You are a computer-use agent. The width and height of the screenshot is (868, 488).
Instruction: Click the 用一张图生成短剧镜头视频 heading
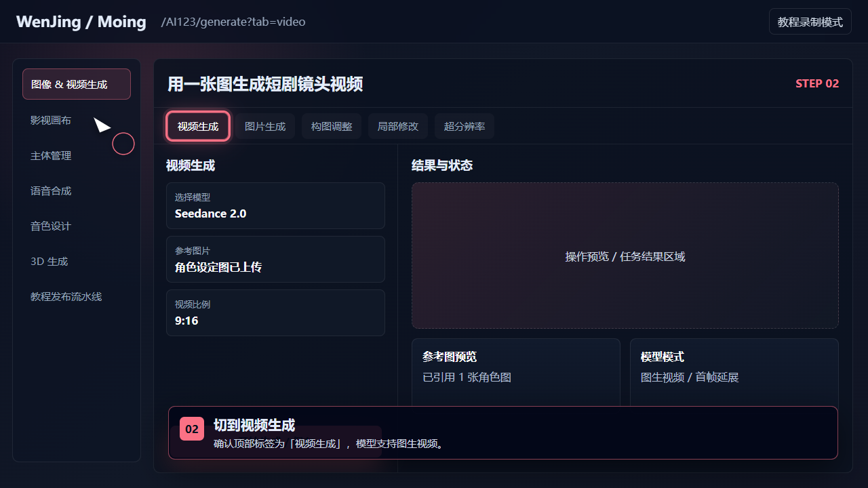(265, 83)
